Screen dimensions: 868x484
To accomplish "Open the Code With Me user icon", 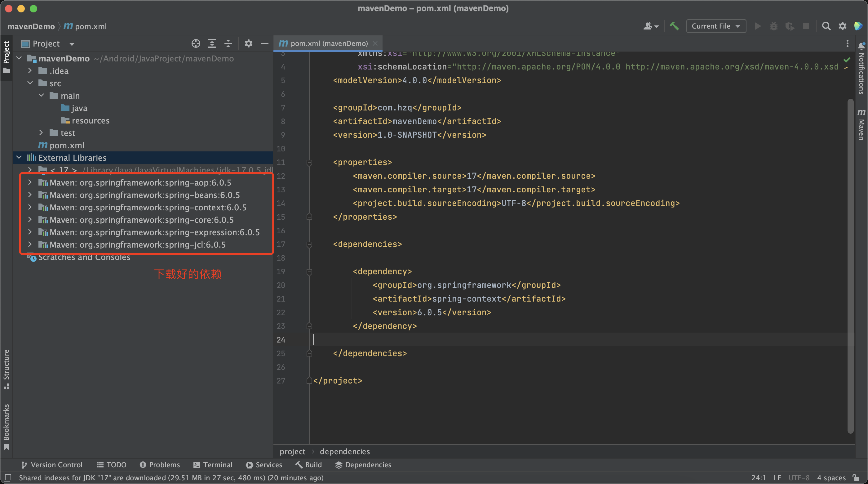I will (x=651, y=26).
